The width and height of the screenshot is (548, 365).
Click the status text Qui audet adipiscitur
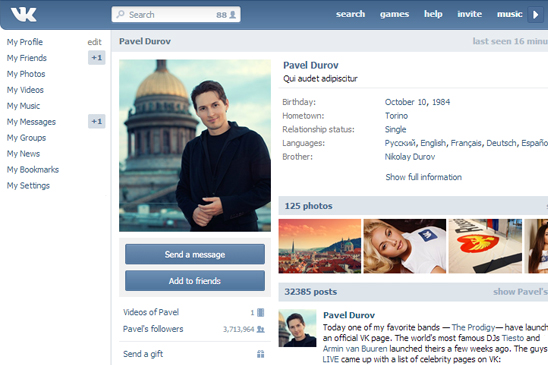(x=320, y=79)
